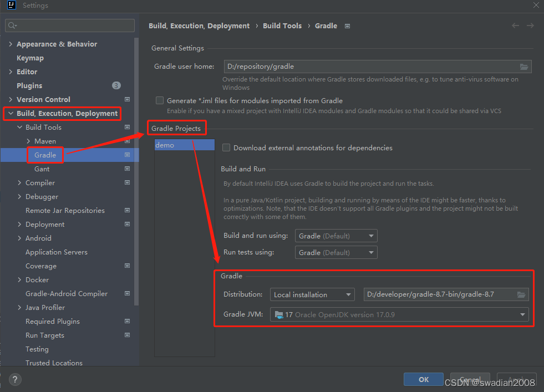The image size is (544, 392).
Task: Enable Generate *.iml files for modules checkbox
Action: pos(160,100)
